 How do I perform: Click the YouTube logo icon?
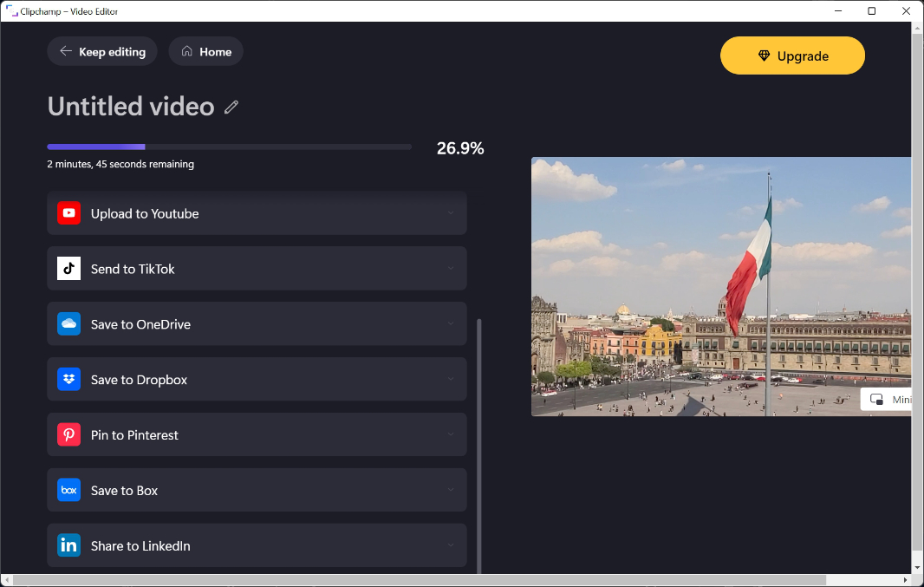click(69, 213)
